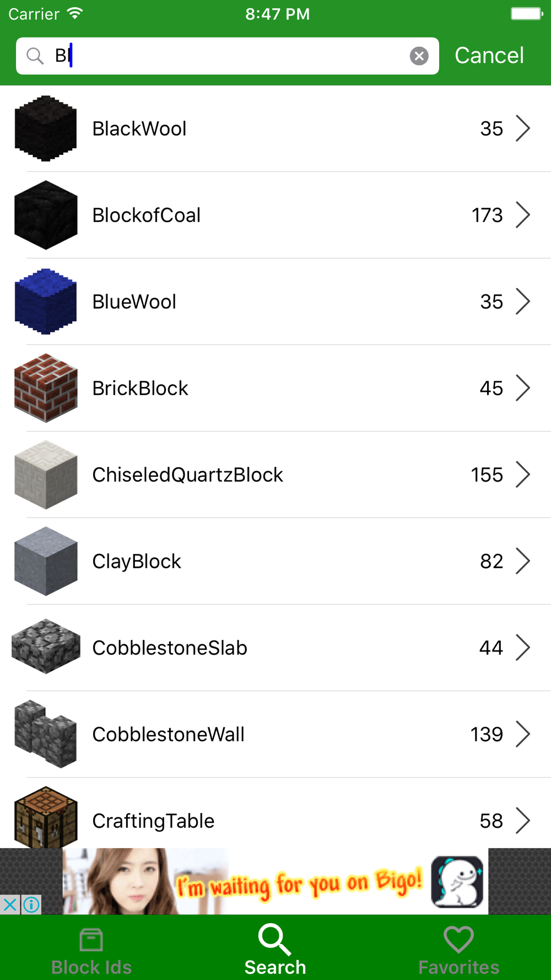
Task: Open ClayBlock details via chevron
Action: pyautogui.click(x=523, y=561)
